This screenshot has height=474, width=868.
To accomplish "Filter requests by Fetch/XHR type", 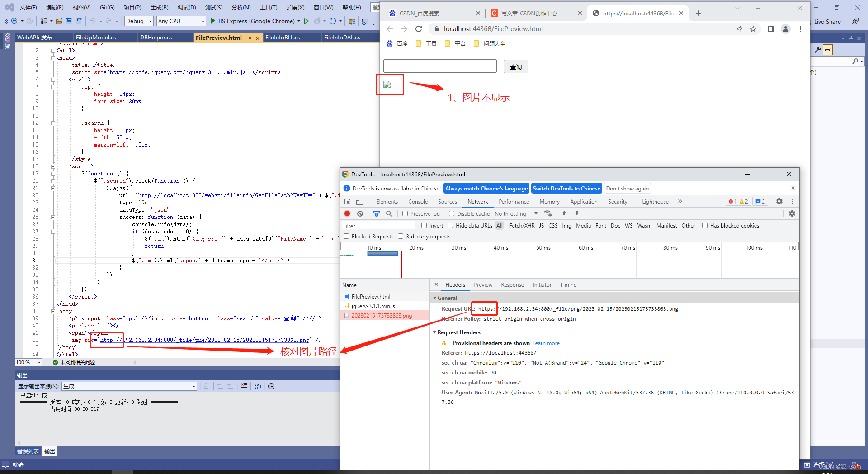I will click(522, 225).
